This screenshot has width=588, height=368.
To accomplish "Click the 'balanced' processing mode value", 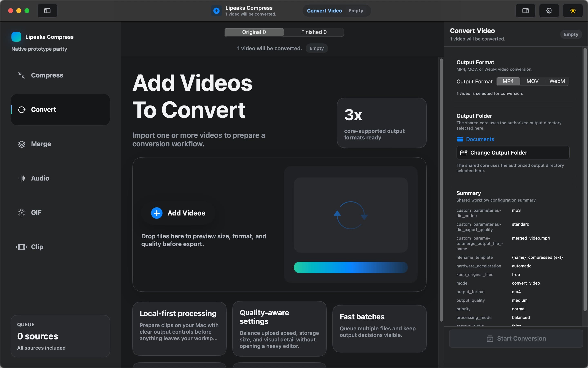I will (521, 318).
